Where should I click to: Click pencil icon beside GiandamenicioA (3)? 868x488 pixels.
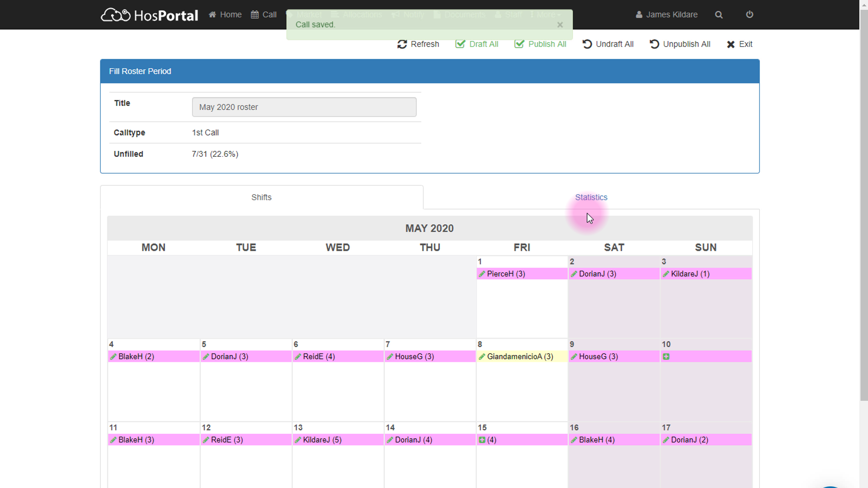pyautogui.click(x=482, y=357)
